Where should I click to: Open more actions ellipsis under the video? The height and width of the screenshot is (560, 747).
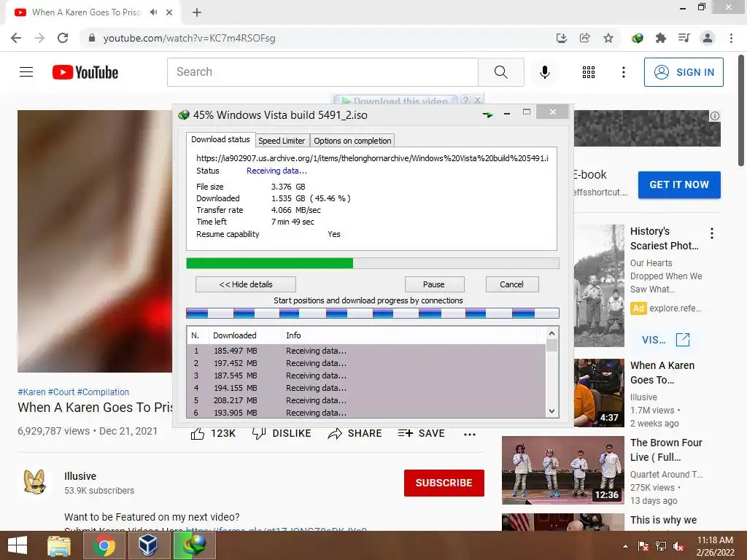coord(470,434)
